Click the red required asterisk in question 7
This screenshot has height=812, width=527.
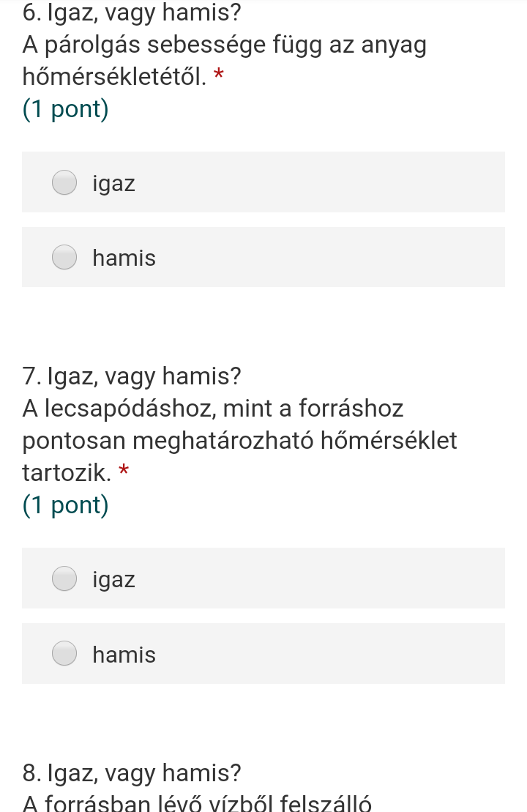[123, 471]
